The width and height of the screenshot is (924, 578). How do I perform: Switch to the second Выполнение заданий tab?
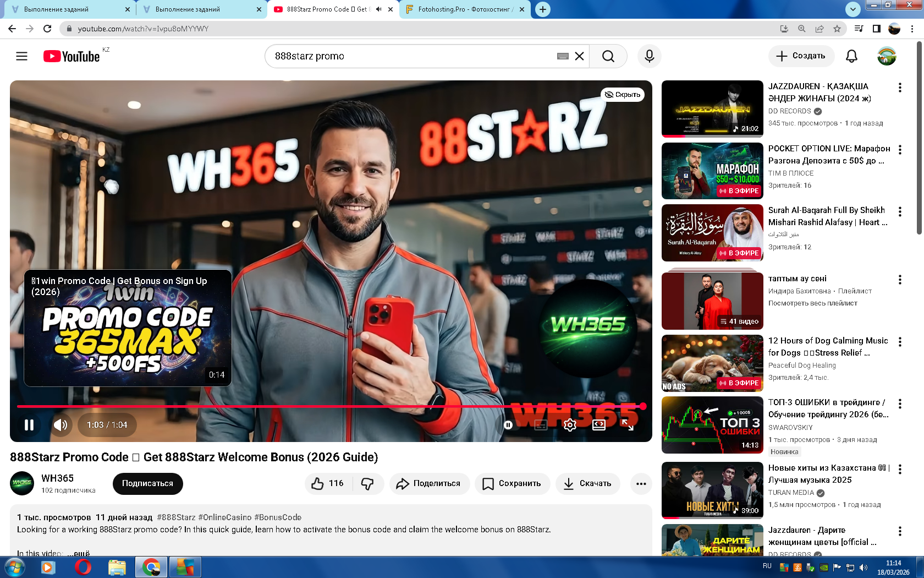pyautogui.click(x=200, y=9)
